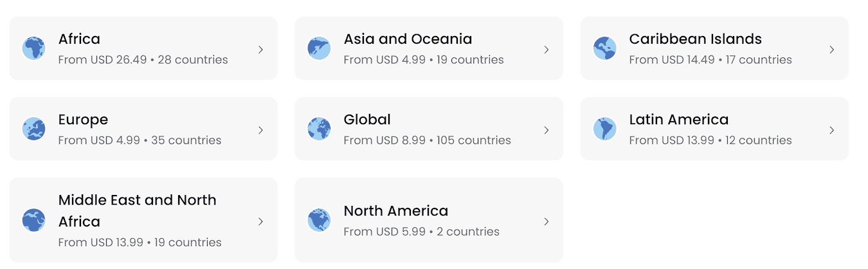Click the Caribbean Islands globe icon

pos(604,48)
